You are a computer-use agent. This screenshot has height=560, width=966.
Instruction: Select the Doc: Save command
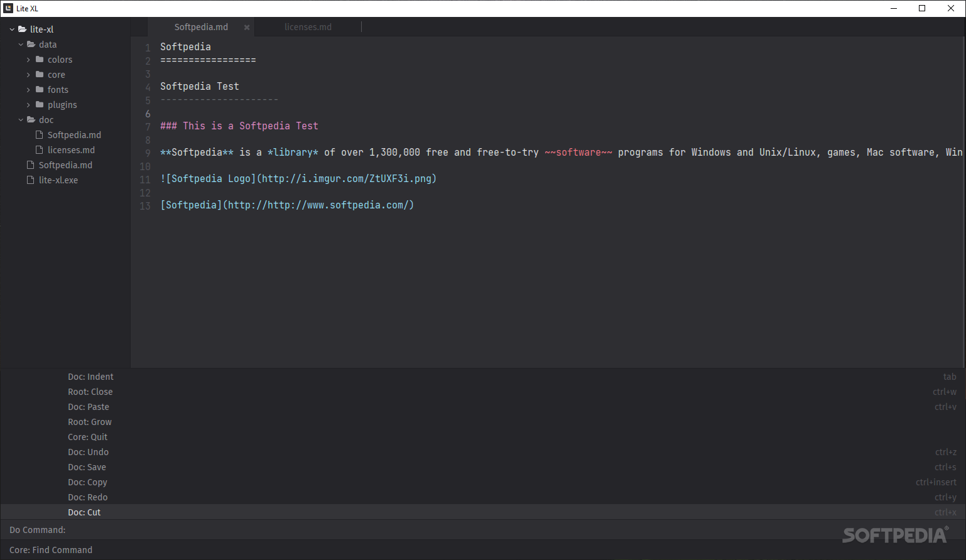point(483,467)
